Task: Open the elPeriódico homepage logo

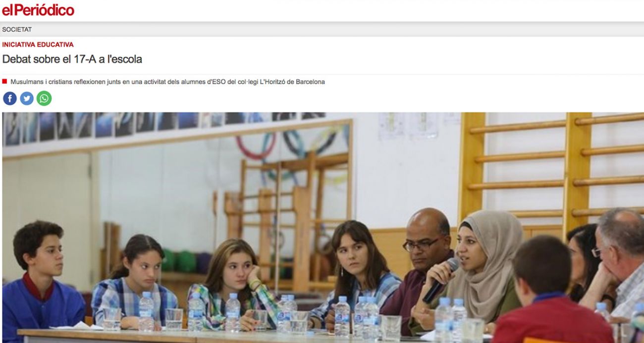Action: coord(38,9)
